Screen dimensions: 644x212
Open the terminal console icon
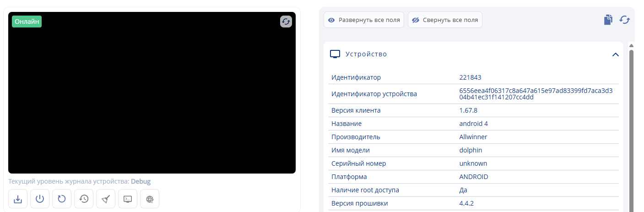click(128, 199)
